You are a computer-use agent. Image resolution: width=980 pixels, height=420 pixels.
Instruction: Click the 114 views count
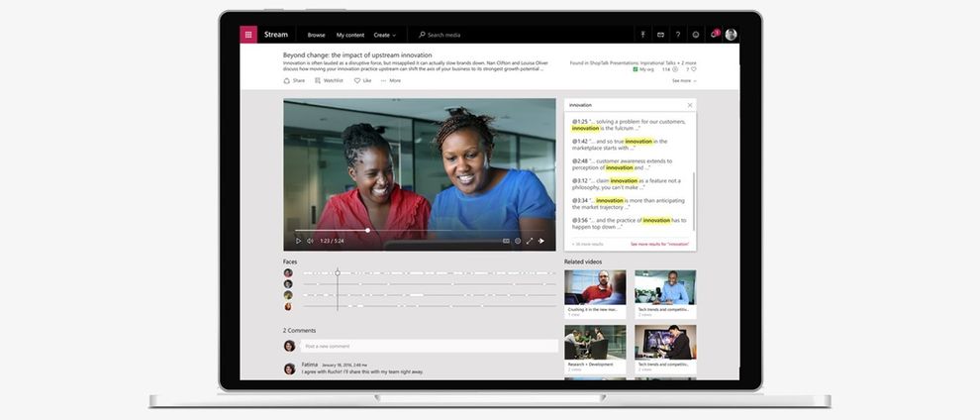[669, 70]
